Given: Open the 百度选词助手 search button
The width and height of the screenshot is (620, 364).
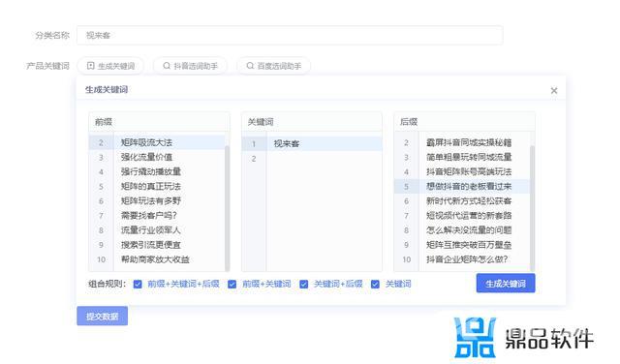Looking at the screenshot, I should [273, 66].
